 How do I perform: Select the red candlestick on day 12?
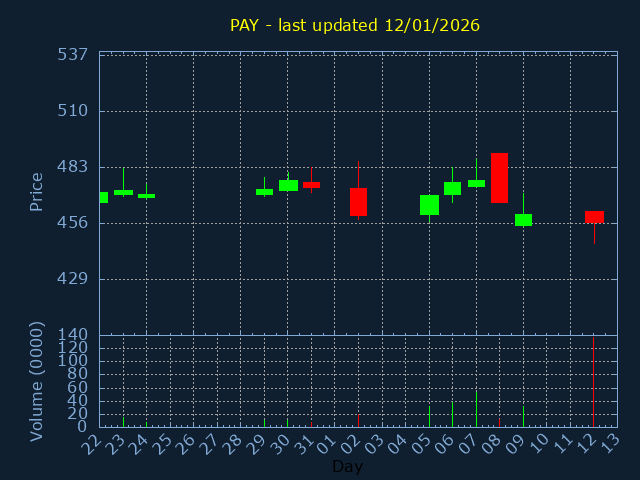coord(594,217)
